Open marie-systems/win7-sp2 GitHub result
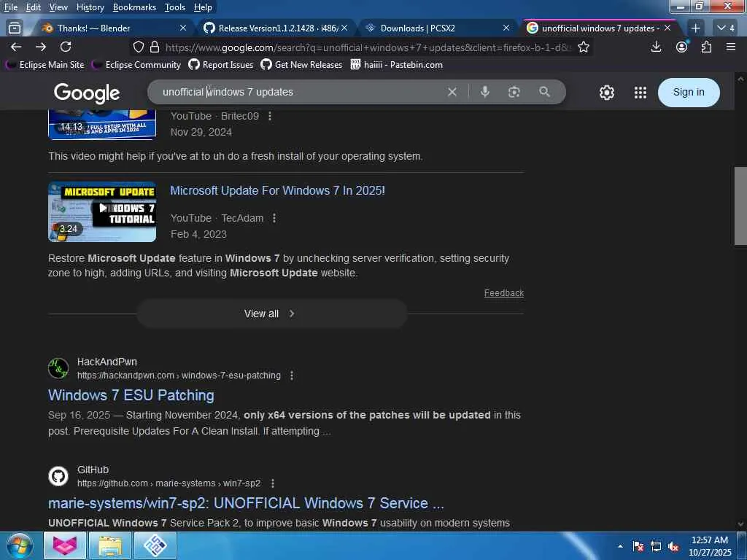Image resolution: width=747 pixels, height=560 pixels. point(246,503)
